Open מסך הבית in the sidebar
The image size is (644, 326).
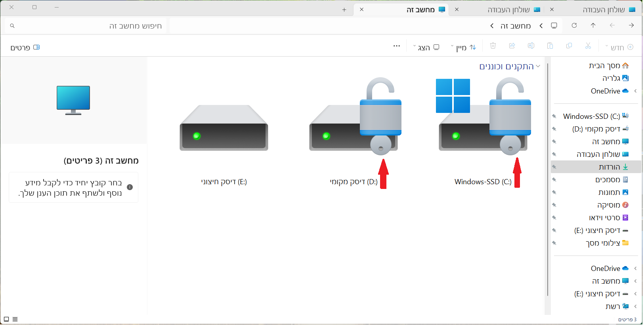pyautogui.click(x=609, y=66)
